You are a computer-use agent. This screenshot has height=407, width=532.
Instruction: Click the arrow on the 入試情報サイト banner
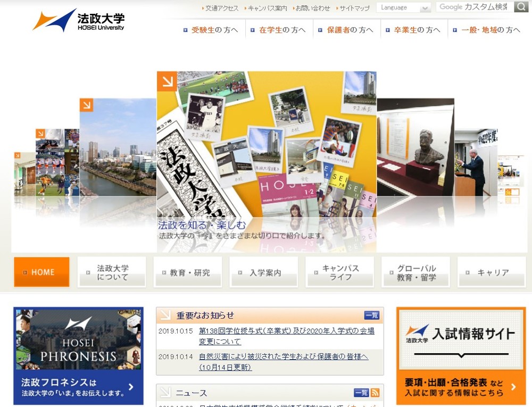pos(513,387)
